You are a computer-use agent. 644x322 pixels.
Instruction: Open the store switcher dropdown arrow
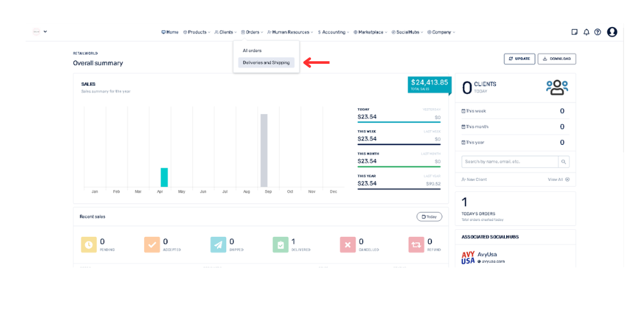click(x=45, y=32)
